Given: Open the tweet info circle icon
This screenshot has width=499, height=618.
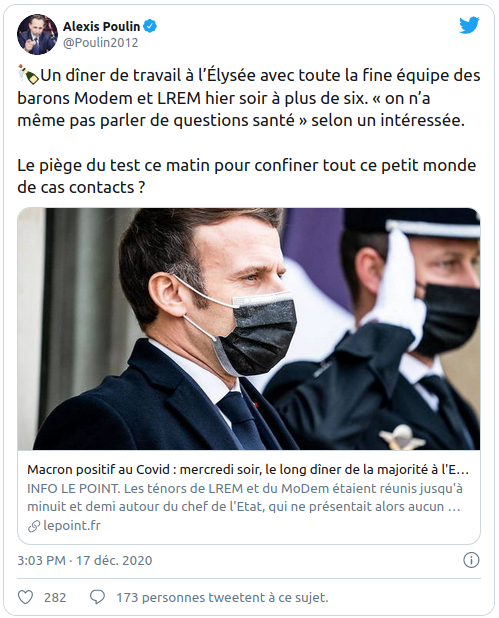Looking at the screenshot, I should [x=471, y=560].
